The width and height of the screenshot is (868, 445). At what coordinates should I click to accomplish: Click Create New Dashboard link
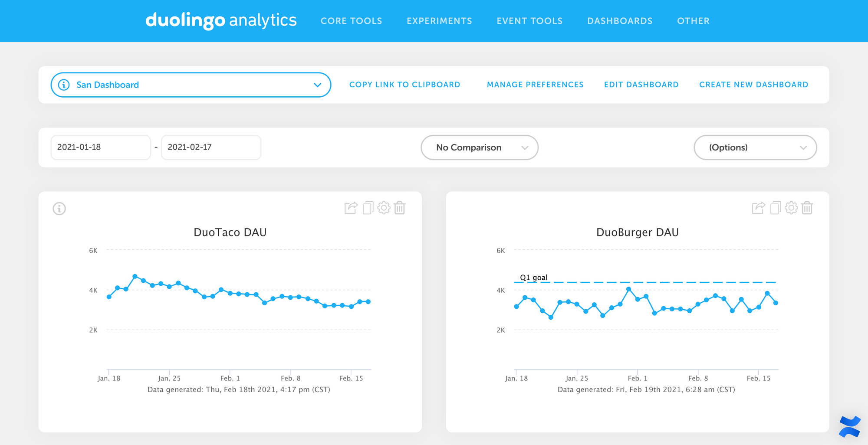coord(753,85)
